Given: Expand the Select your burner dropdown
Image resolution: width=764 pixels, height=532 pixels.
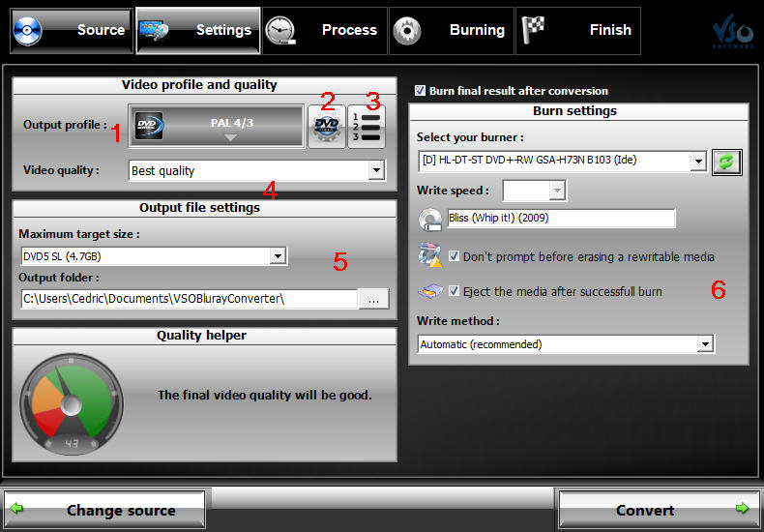Looking at the screenshot, I should 698,161.
